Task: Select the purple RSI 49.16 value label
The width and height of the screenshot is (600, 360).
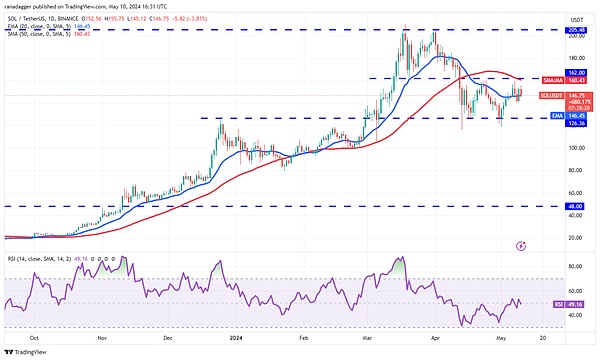Action: pos(569,304)
